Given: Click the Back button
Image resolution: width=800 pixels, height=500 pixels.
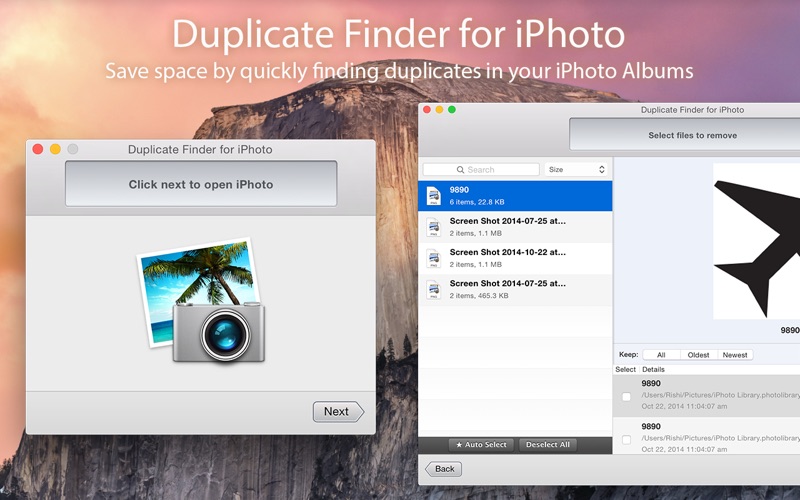Looking at the screenshot, I should click(443, 469).
